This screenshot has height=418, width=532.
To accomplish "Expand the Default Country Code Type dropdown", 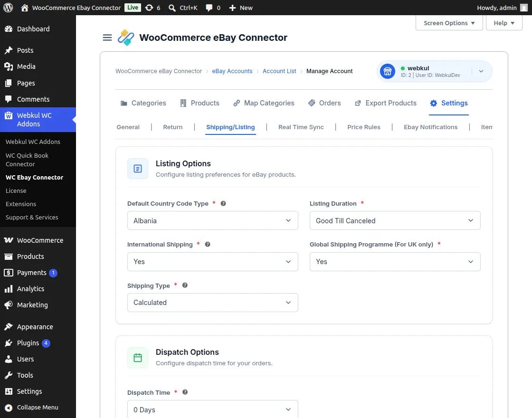I will [213, 220].
